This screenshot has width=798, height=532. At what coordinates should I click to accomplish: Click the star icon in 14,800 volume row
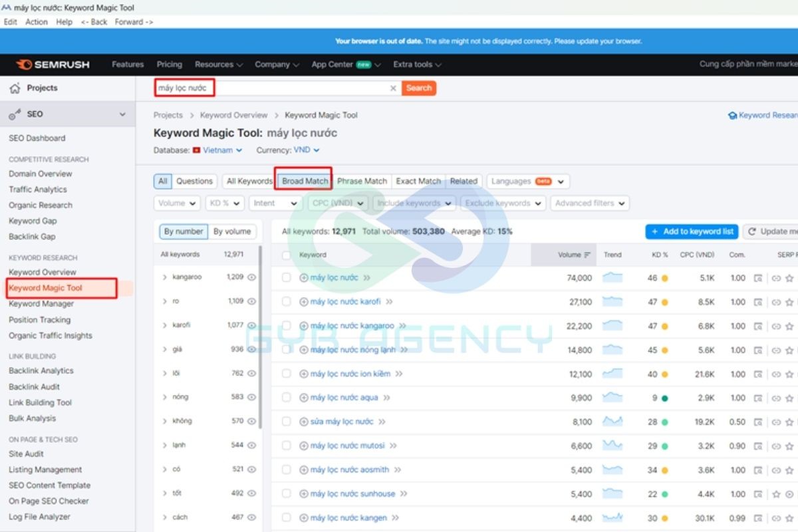[x=789, y=350]
